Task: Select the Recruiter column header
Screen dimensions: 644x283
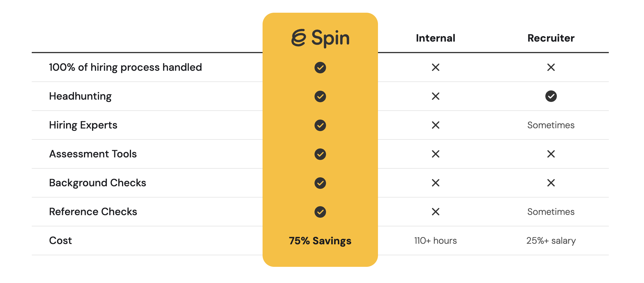Action: [551, 38]
